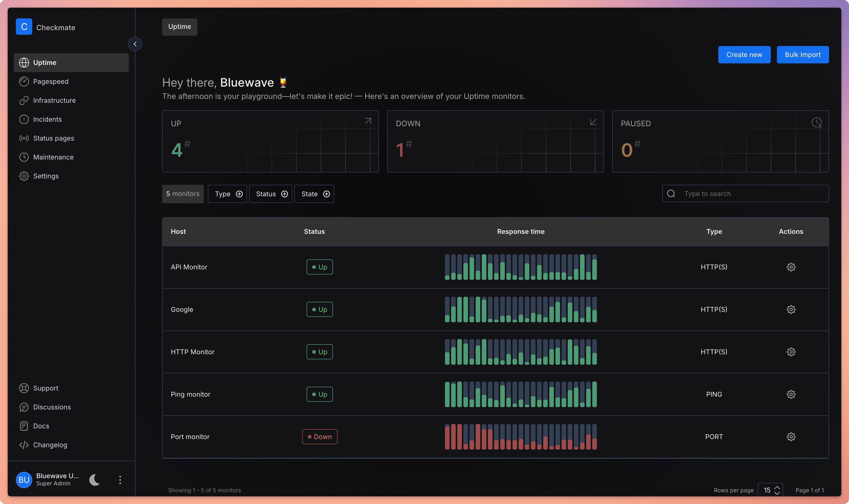Viewport: 849px width, 504px height.
Task: Go to Incidents in the sidebar
Action: tap(47, 119)
